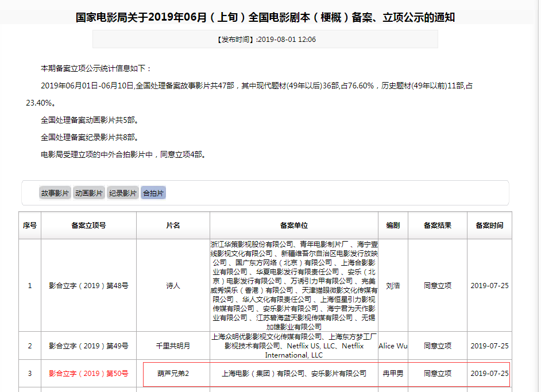Click the sentence 本期备案立项公示统计信息如下

(x=95, y=68)
